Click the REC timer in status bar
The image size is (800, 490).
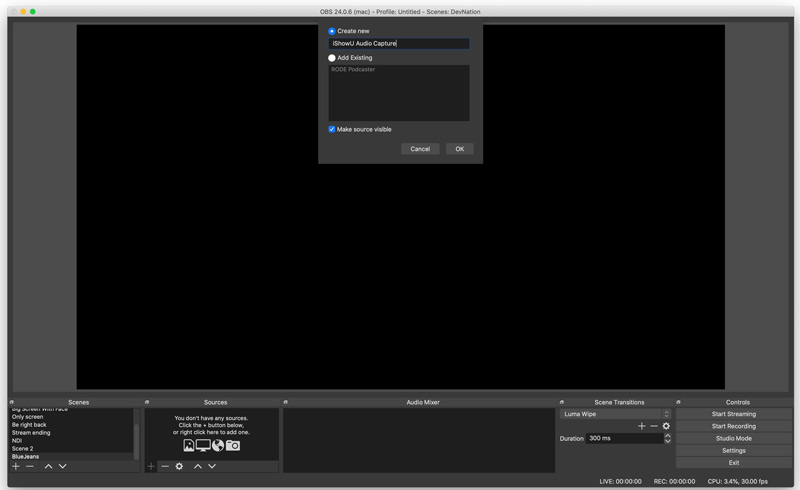pyautogui.click(x=674, y=481)
